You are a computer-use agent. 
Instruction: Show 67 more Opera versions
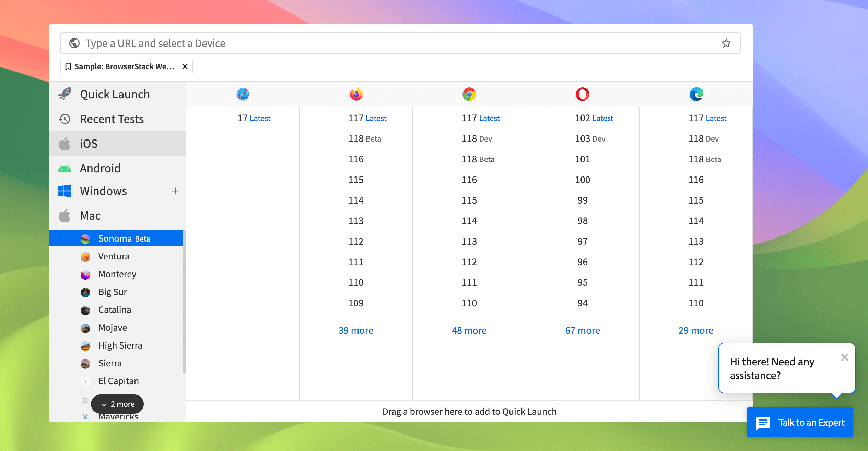pyautogui.click(x=583, y=330)
